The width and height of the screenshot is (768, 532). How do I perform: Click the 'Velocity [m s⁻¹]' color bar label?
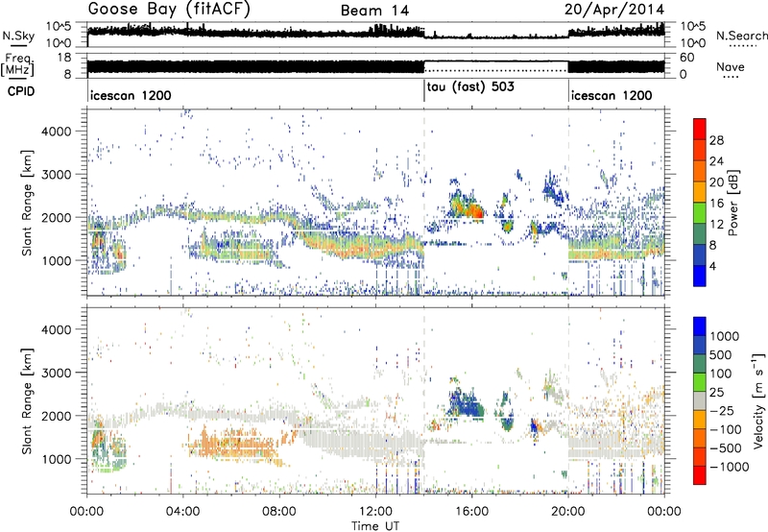(758, 400)
